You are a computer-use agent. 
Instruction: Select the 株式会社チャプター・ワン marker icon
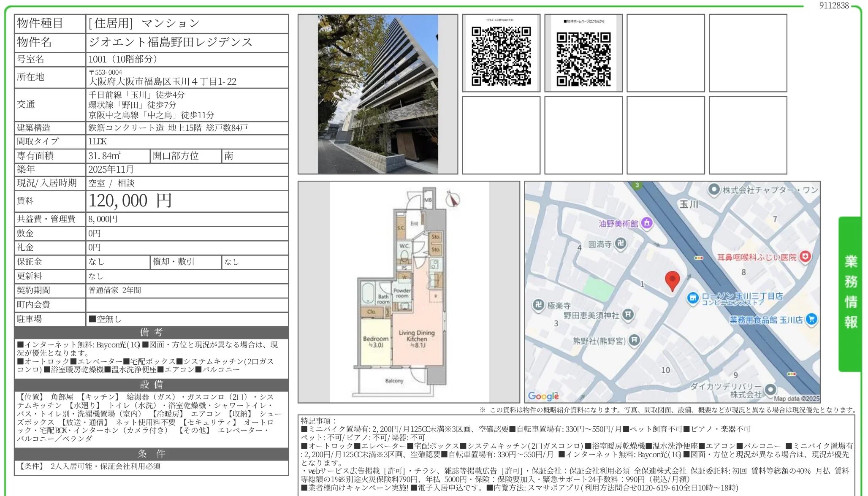pyautogui.click(x=714, y=190)
